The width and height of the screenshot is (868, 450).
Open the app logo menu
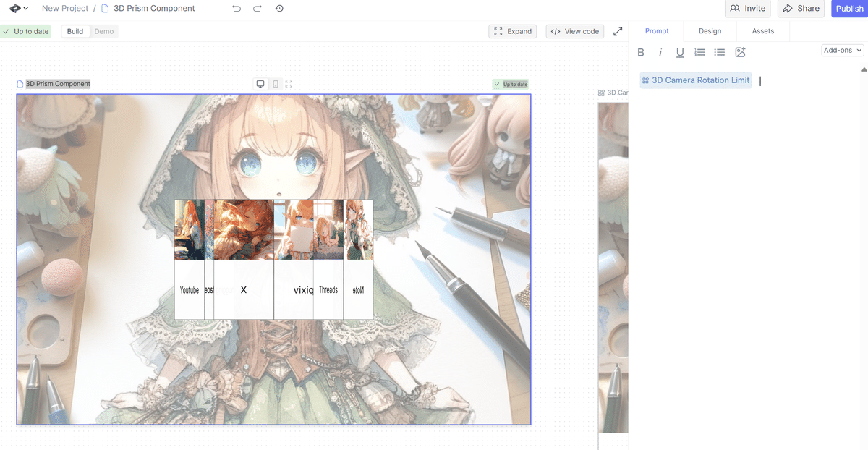[x=20, y=9]
